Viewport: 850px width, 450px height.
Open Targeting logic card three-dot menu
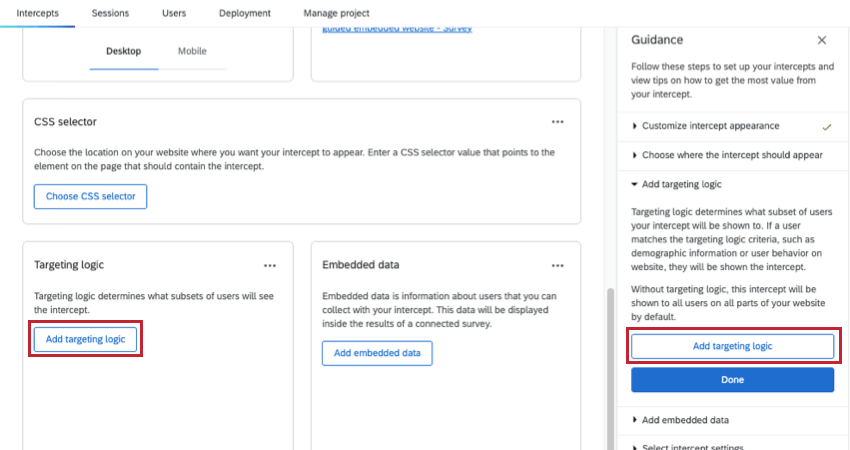coord(270,265)
